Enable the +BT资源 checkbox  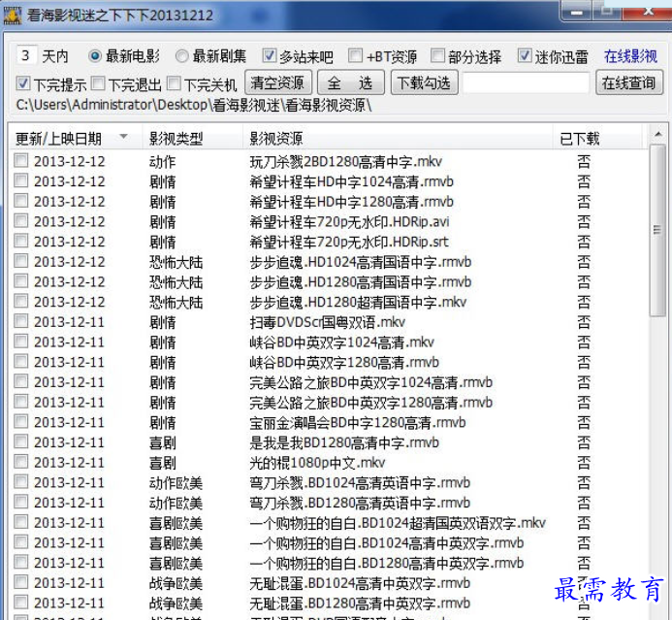point(355,55)
